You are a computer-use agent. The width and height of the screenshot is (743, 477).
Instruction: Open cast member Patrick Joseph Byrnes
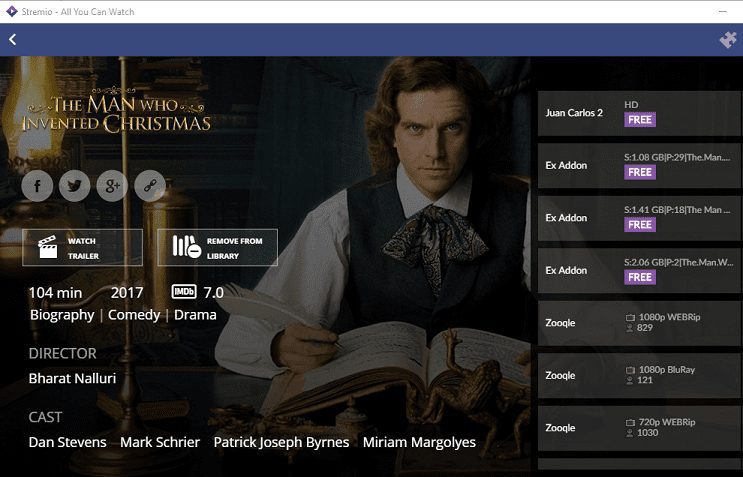pos(281,442)
